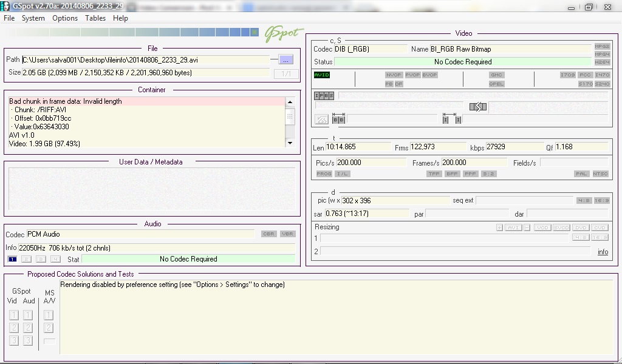The image size is (622, 364).
Task: Toggle the VBR audio indicator
Action: tap(287, 234)
